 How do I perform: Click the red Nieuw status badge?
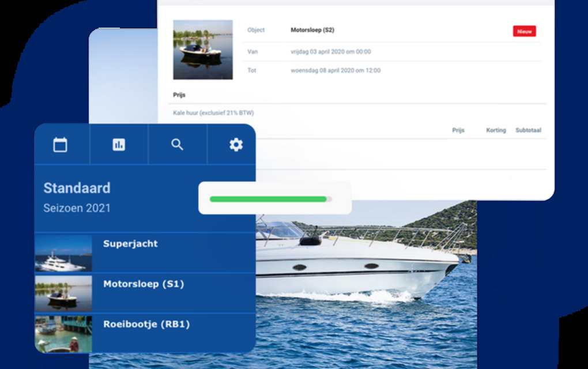(x=524, y=31)
